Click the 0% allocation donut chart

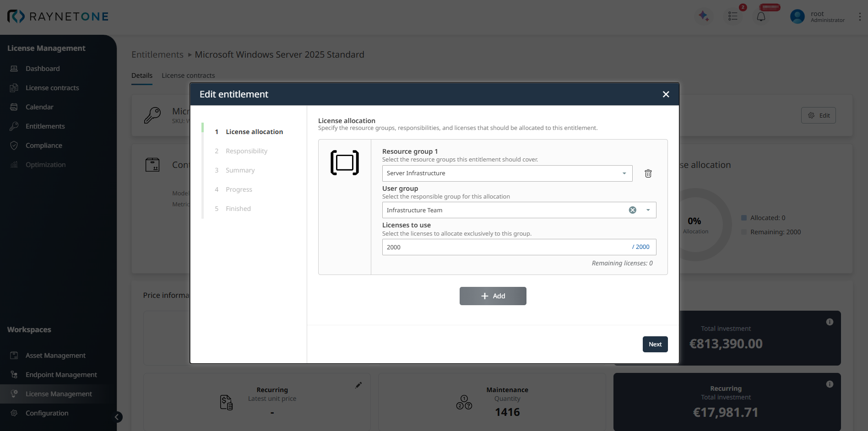695,225
